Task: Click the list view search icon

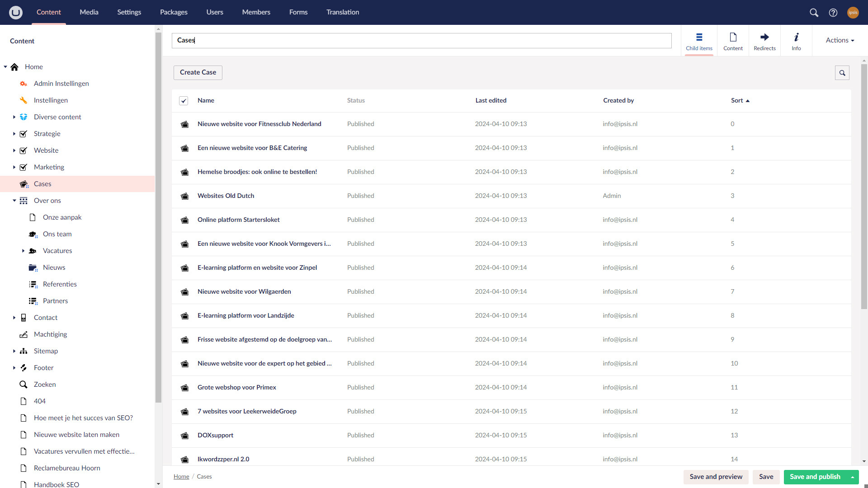Action: (x=842, y=73)
